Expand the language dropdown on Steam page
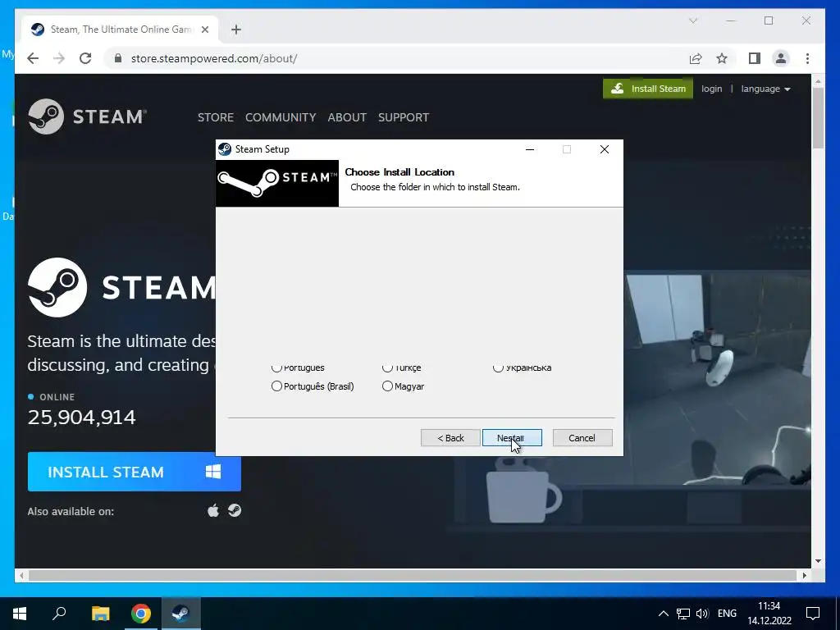Screen dimensions: 840x630 tap(765, 89)
